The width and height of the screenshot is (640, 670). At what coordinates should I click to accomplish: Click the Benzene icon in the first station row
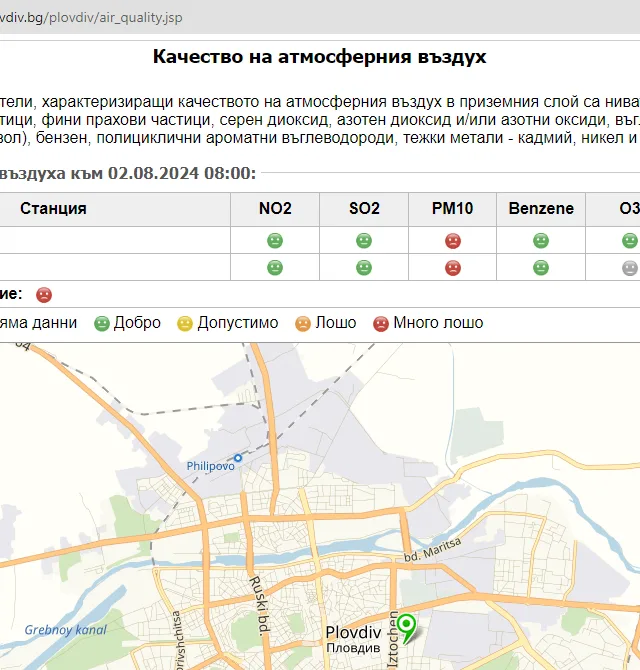[x=541, y=241]
